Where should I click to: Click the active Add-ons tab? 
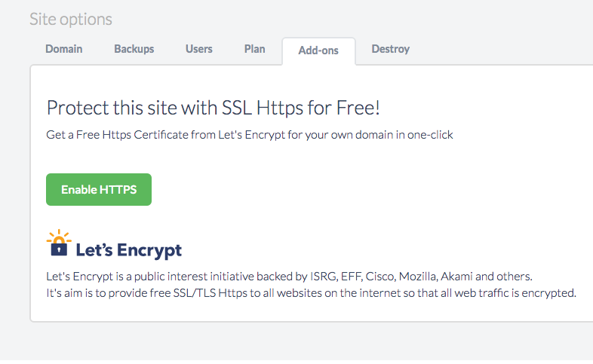pyautogui.click(x=318, y=50)
